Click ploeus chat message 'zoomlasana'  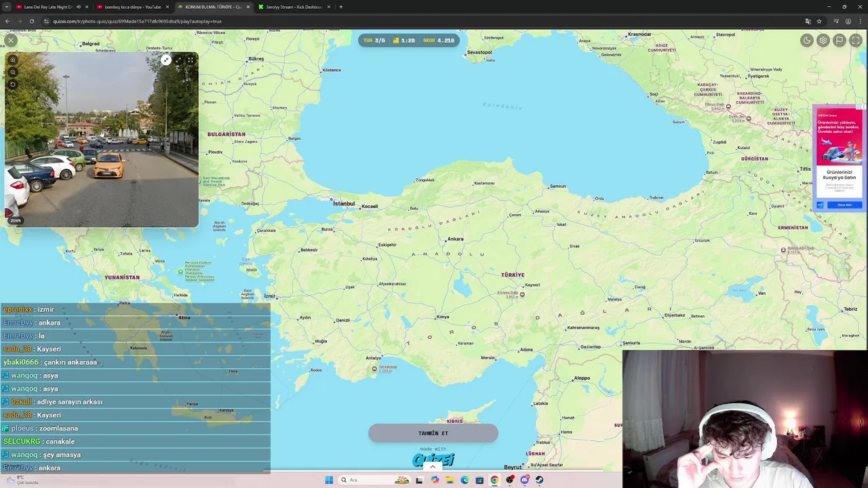[x=58, y=428]
